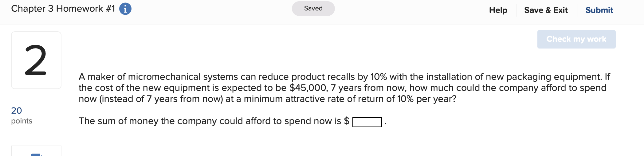Click the dollar sign before the answer box
Viewport: 644px width, 156px height.
click(x=347, y=121)
